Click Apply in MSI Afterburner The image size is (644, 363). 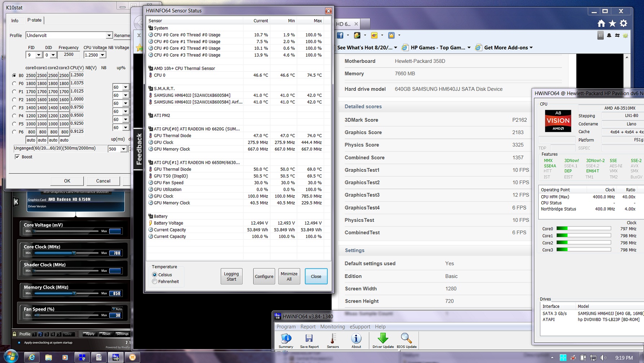click(89, 334)
